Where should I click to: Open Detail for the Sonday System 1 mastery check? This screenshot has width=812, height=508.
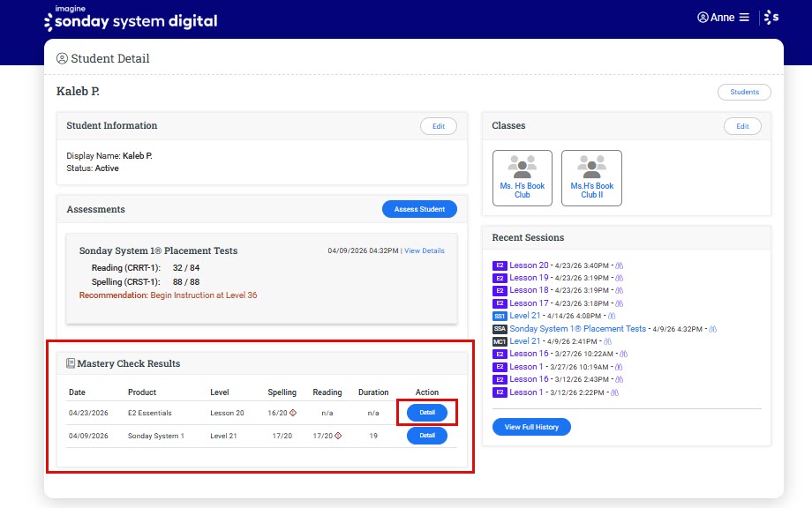tap(426, 436)
